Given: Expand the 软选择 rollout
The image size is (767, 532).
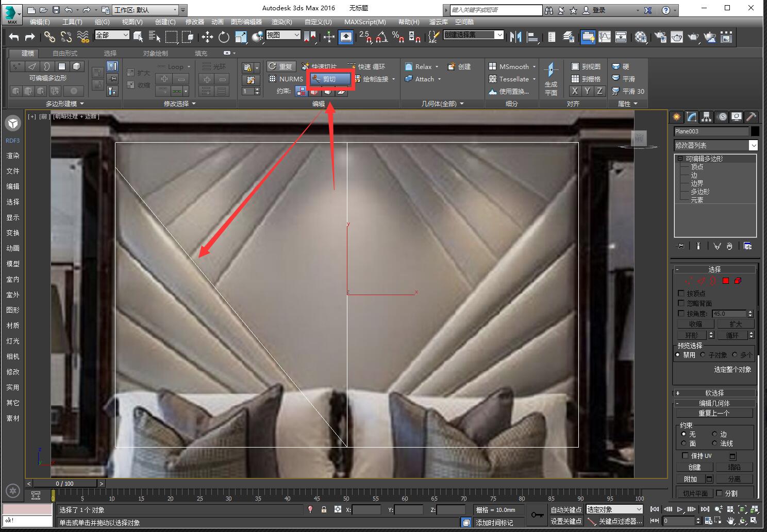Looking at the screenshot, I should 714,393.
